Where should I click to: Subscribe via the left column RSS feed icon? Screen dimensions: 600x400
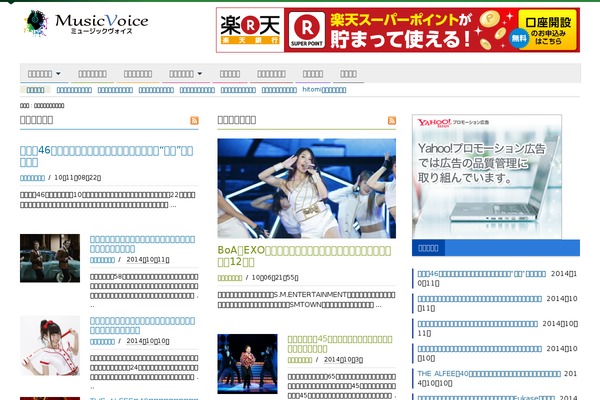[194, 121]
